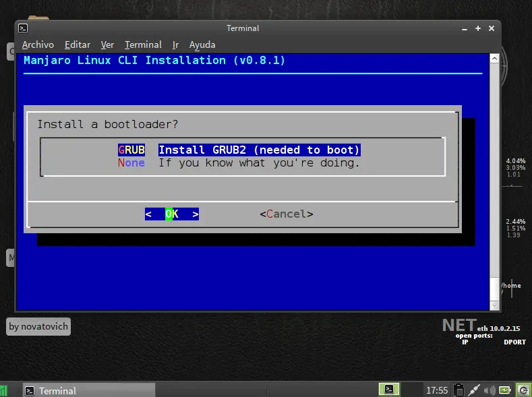Click the Terminal taskbar button
Image resolution: width=532 pixels, height=397 pixels.
pos(89,390)
